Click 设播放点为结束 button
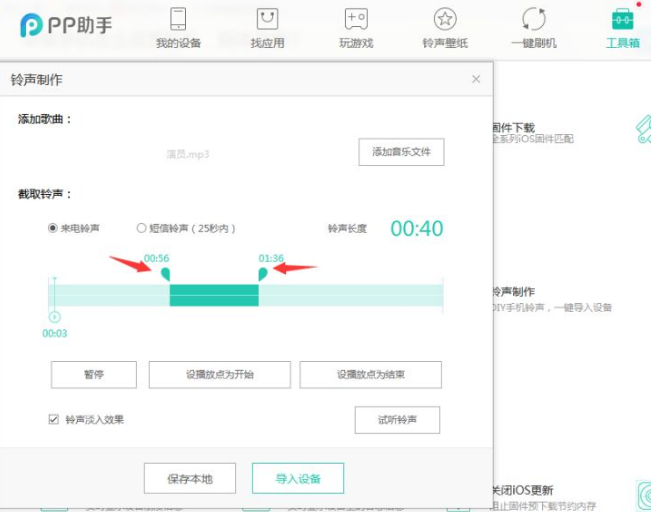651x512 pixels. click(370, 375)
